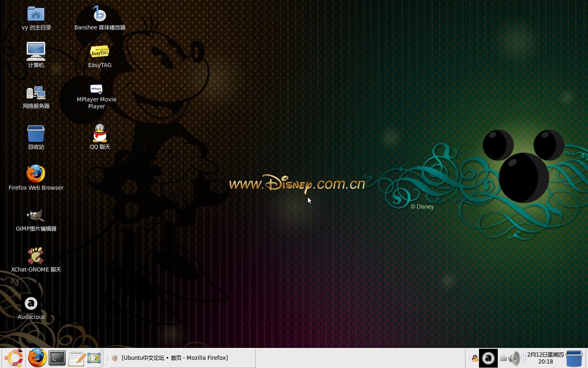Launch Audacious from the desktop
The height and width of the screenshot is (368, 588).
(31, 303)
